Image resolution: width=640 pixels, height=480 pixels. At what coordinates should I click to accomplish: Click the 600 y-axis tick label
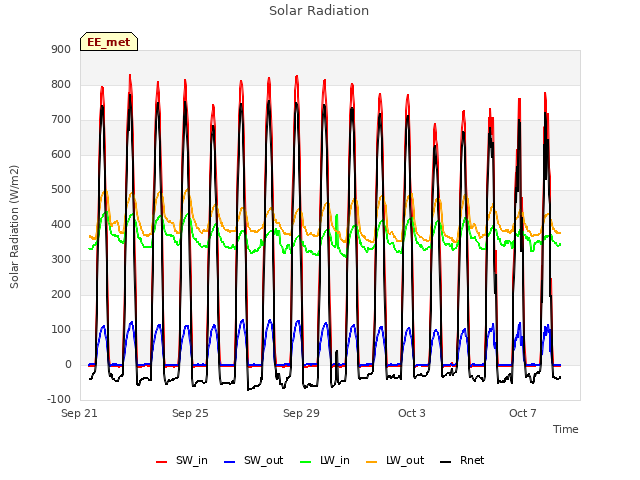[61, 155]
